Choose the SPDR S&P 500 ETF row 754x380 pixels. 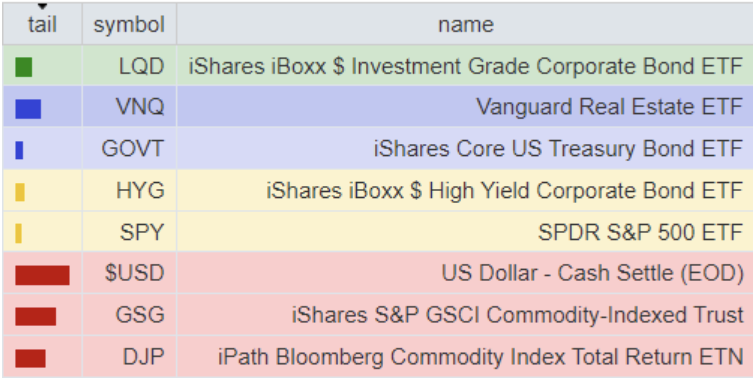pos(378,232)
